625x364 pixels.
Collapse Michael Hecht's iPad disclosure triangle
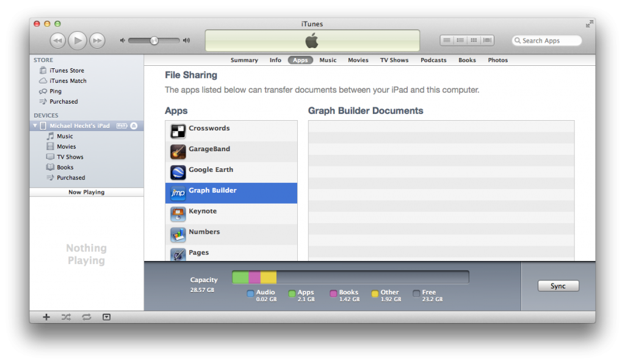[x=35, y=126]
